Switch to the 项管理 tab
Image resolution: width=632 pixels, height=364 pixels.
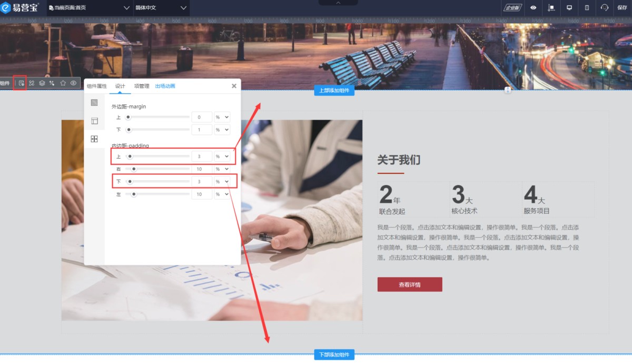(x=142, y=86)
